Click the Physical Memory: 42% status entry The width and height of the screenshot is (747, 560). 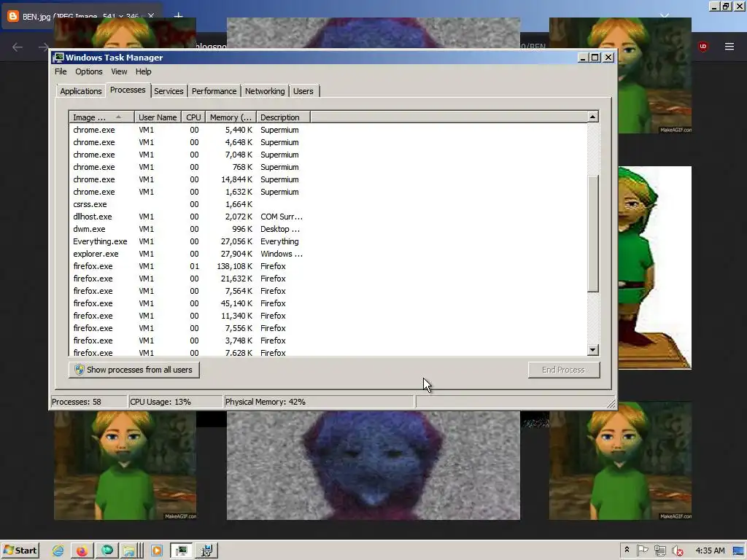tap(319, 402)
